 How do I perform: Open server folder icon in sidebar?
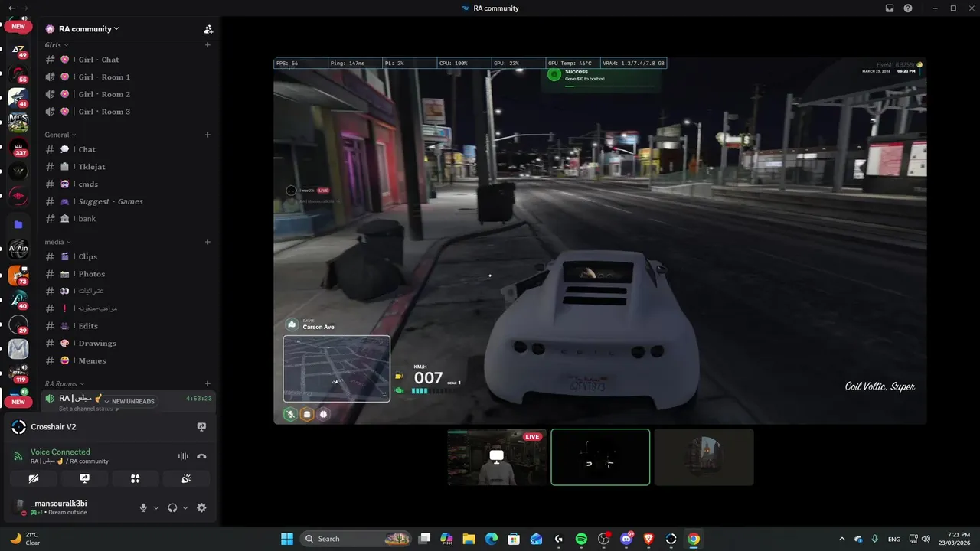(18, 224)
